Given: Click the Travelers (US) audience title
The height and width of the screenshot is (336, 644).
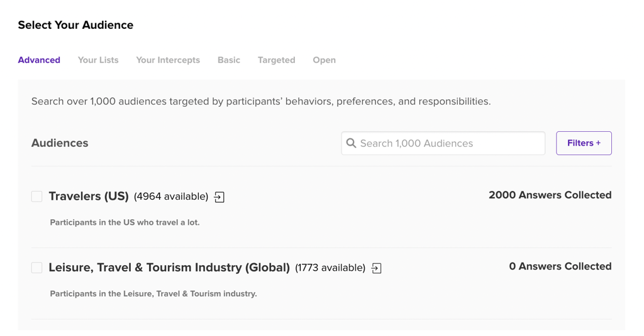Looking at the screenshot, I should coord(89,196).
